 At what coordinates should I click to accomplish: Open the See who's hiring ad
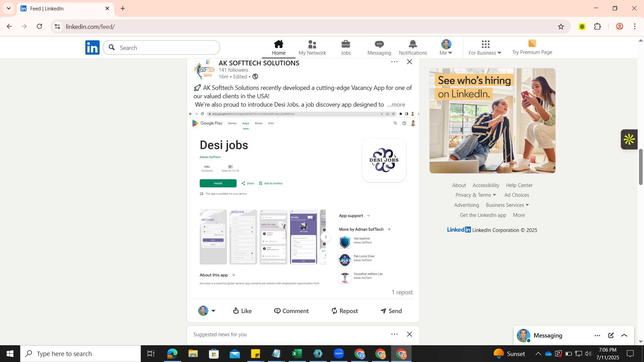coord(492,121)
